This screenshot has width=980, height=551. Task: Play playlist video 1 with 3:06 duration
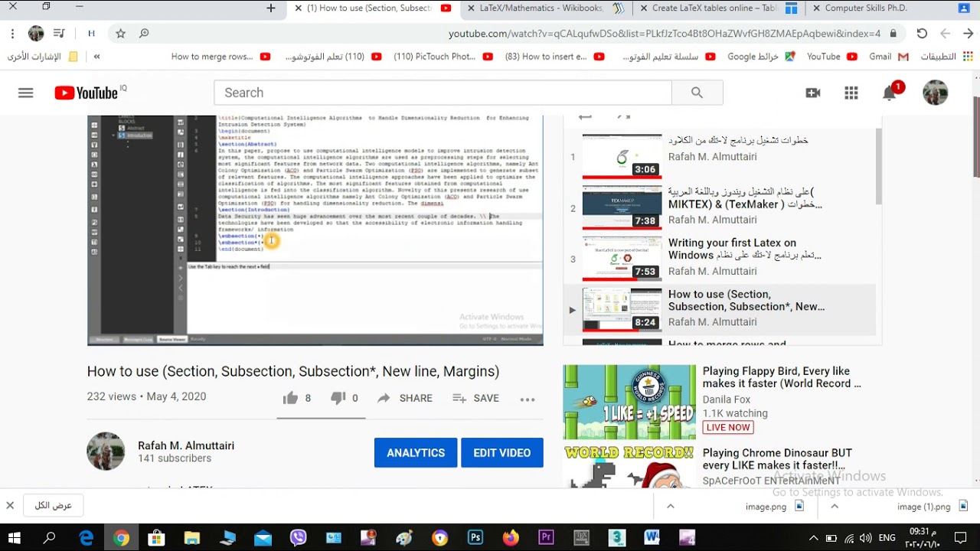pos(622,157)
